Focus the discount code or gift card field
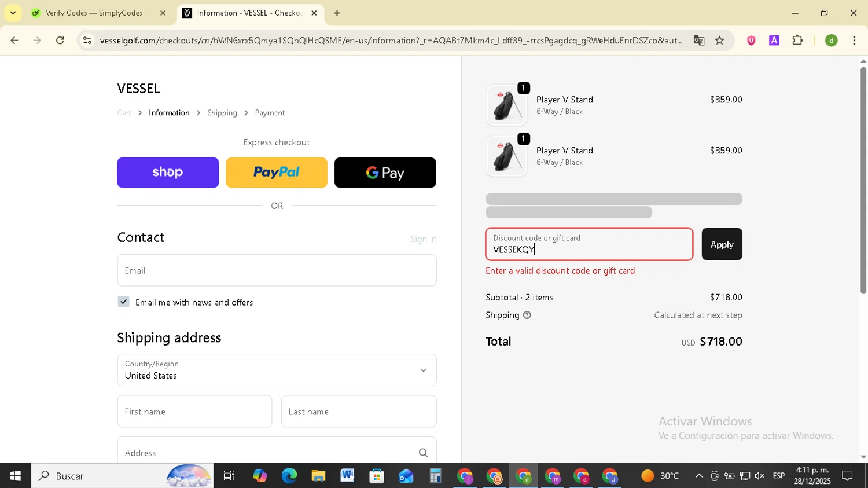The height and width of the screenshot is (488, 868). pyautogui.click(x=589, y=244)
